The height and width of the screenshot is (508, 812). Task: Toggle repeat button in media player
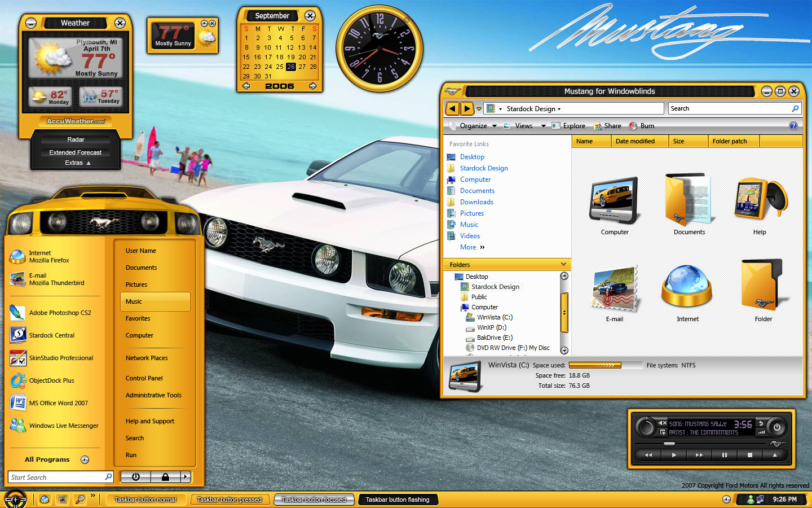761,423
